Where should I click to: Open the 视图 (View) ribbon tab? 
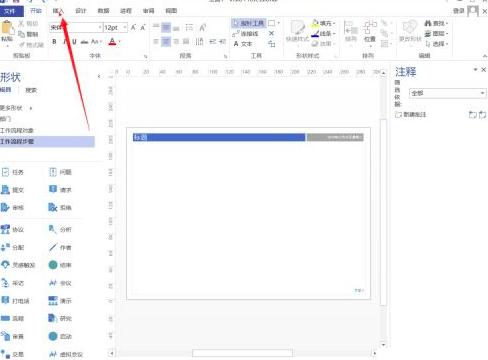pos(171,11)
